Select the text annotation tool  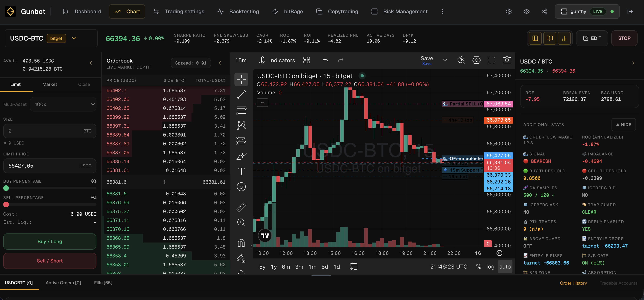click(x=241, y=171)
